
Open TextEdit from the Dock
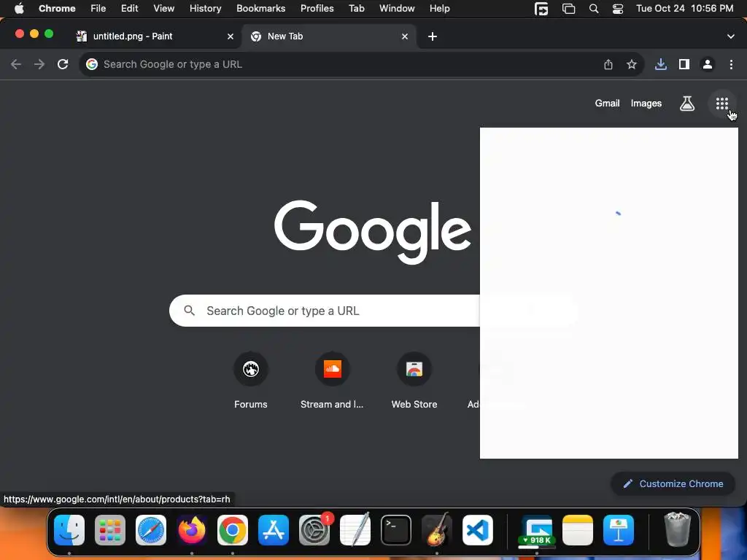pos(355,529)
